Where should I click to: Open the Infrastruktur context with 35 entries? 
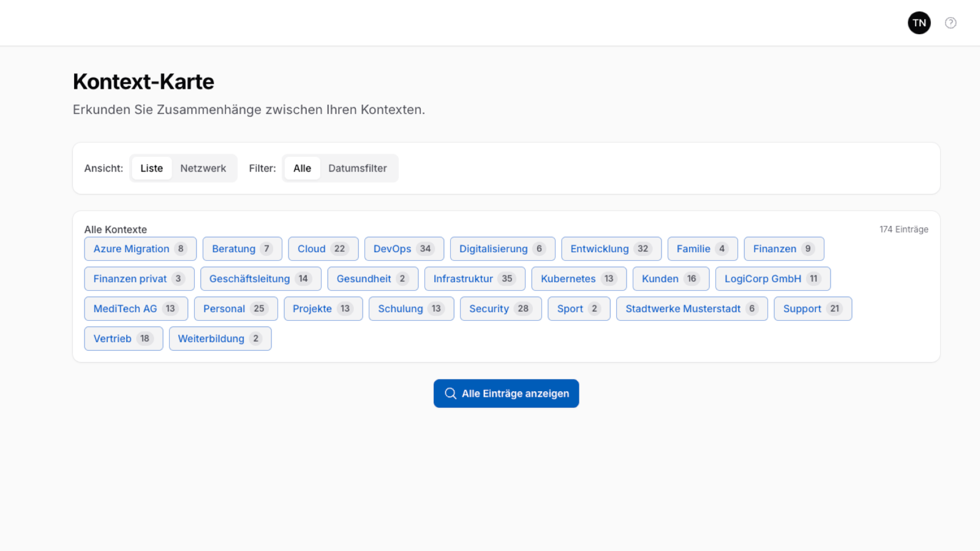point(474,279)
